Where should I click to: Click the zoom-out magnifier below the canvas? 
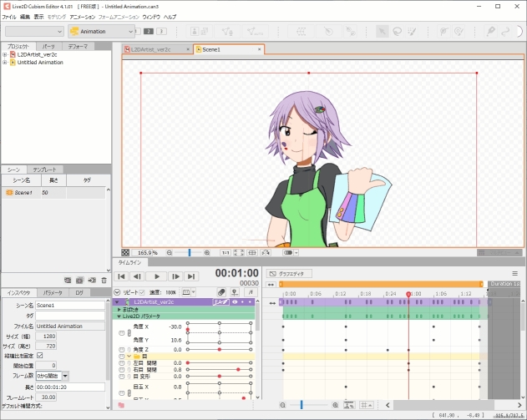pyautogui.click(x=170, y=253)
